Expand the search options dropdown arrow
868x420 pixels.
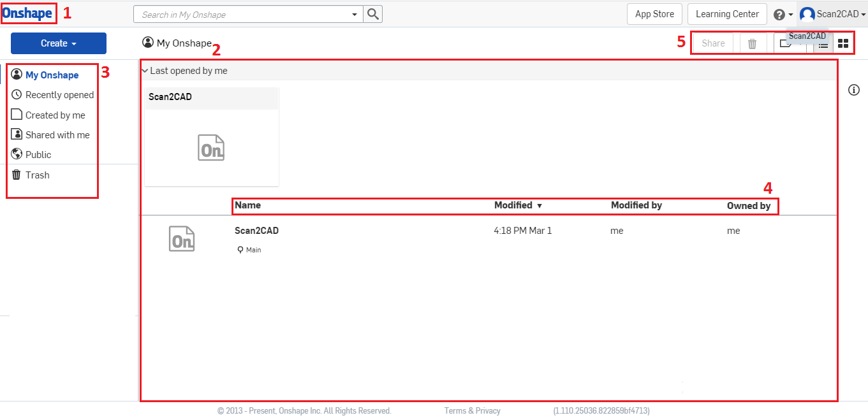click(355, 14)
